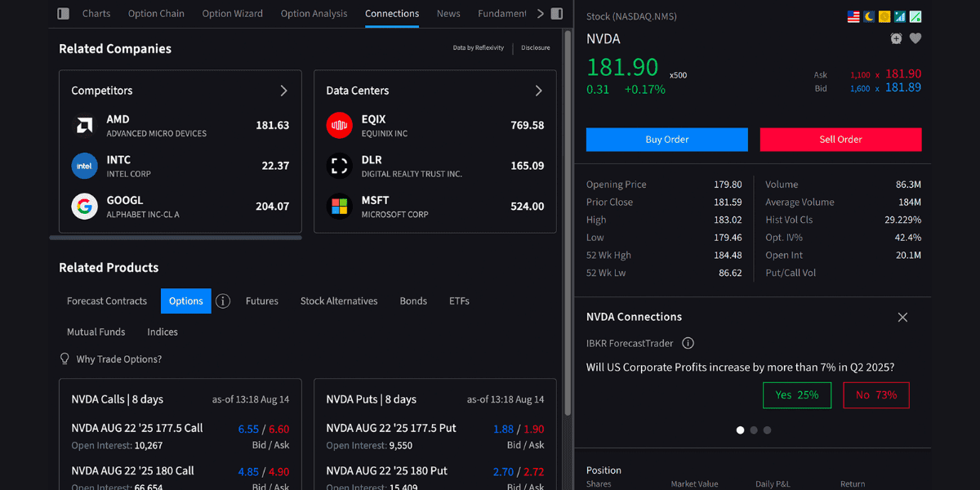Click the green diagonal line badge icon
Image resolution: width=980 pixels, height=490 pixels.
click(915, 16)
